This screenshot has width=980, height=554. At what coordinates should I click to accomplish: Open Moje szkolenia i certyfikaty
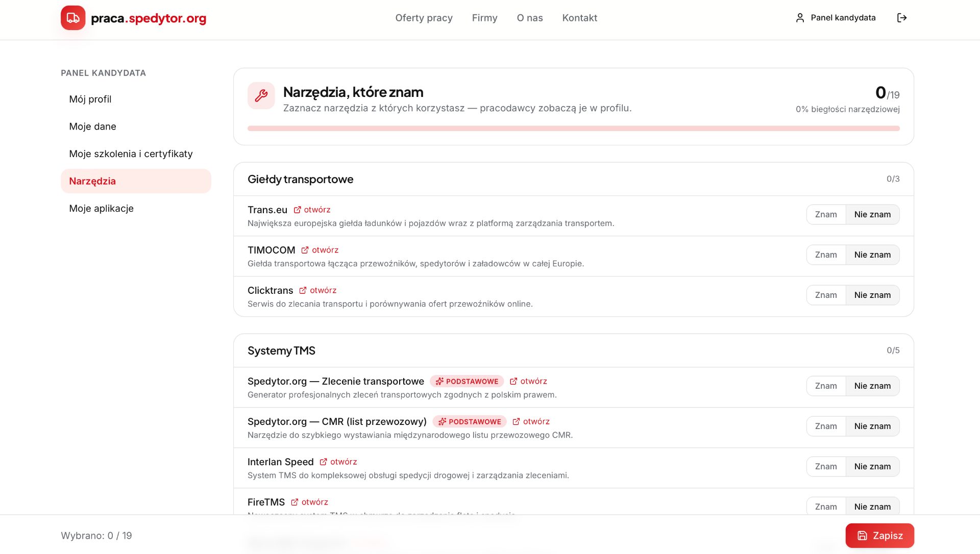[136, 154]
